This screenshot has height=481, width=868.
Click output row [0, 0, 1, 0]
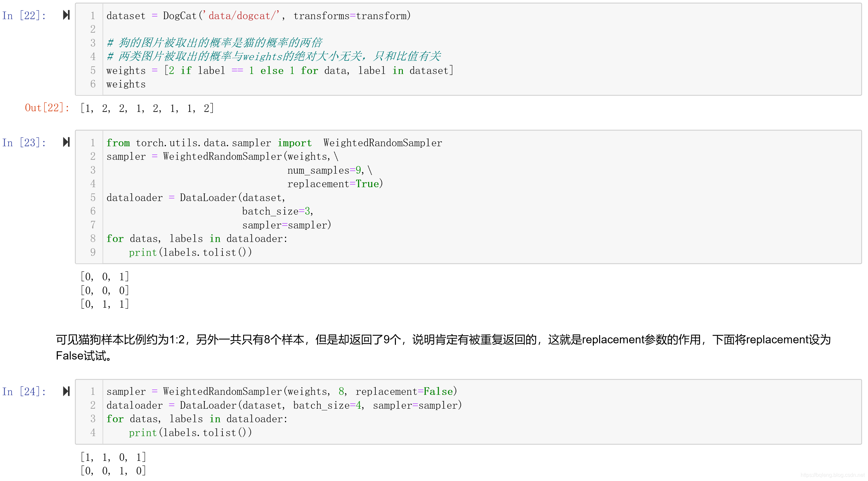click(113, 471)
